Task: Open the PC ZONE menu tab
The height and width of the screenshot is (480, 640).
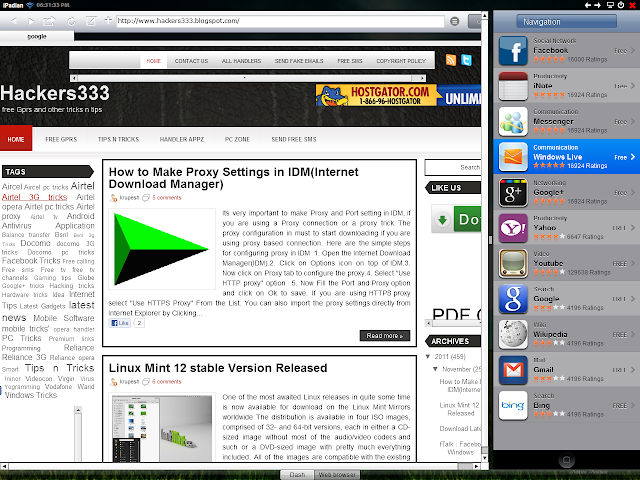Action: click(x=237, y=139)
